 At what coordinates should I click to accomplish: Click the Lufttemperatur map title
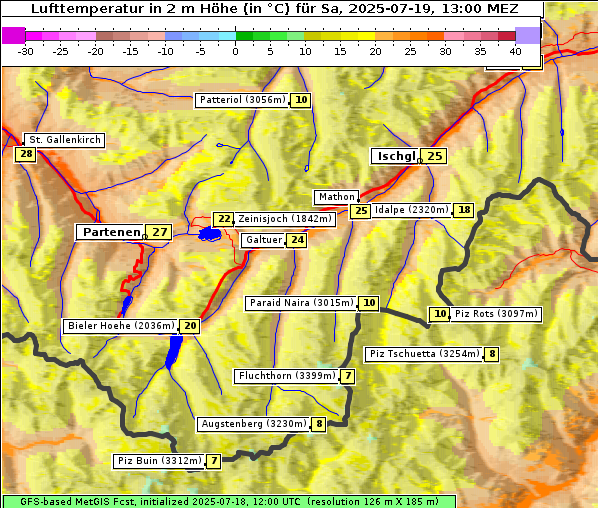[274, 8]
